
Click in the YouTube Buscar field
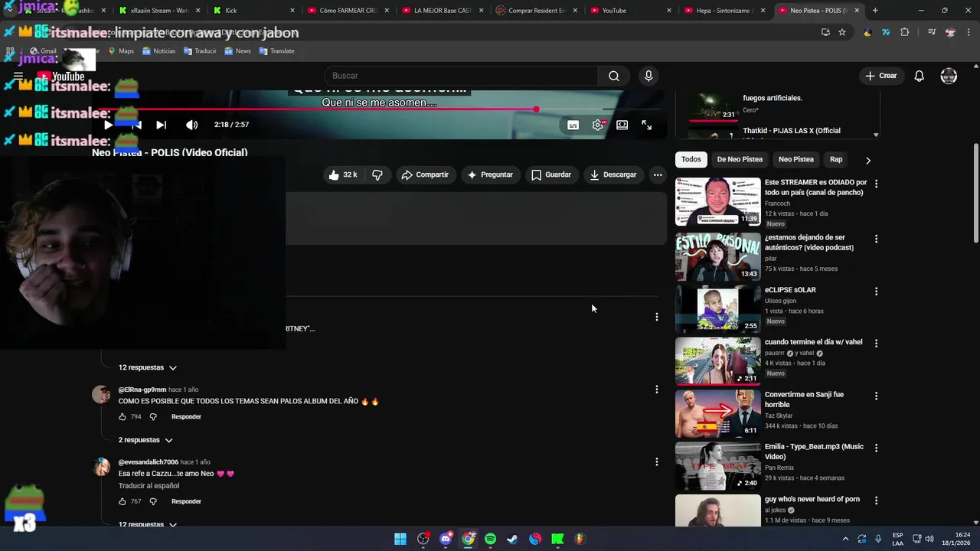[462, 76]
